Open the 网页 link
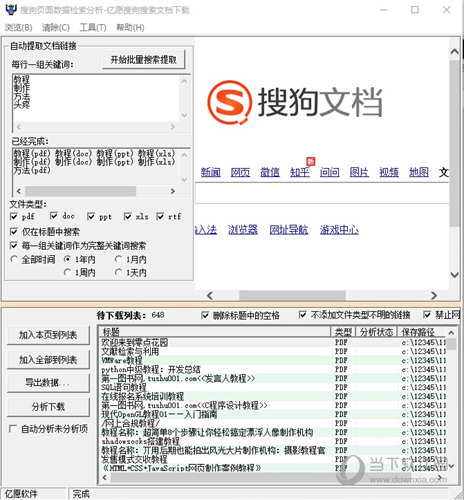This screenshot has width=464, height=500. click(240, 172)
